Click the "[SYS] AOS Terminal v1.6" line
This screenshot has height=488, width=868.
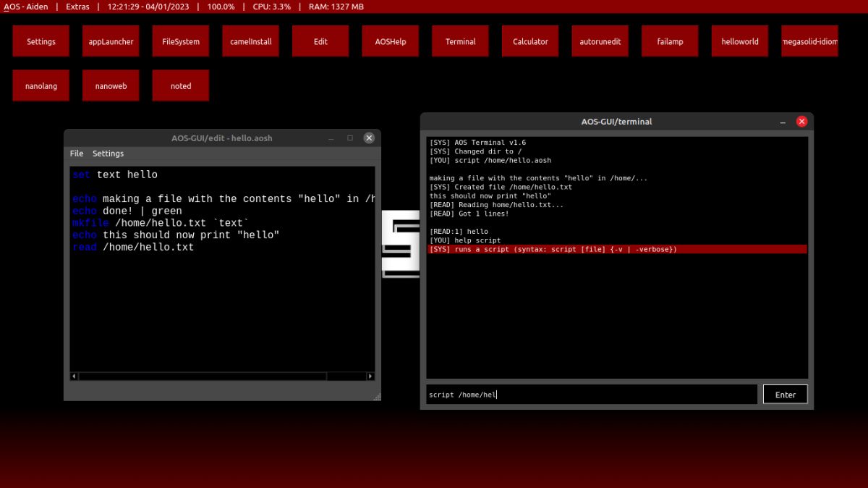(x=477, y=143)
